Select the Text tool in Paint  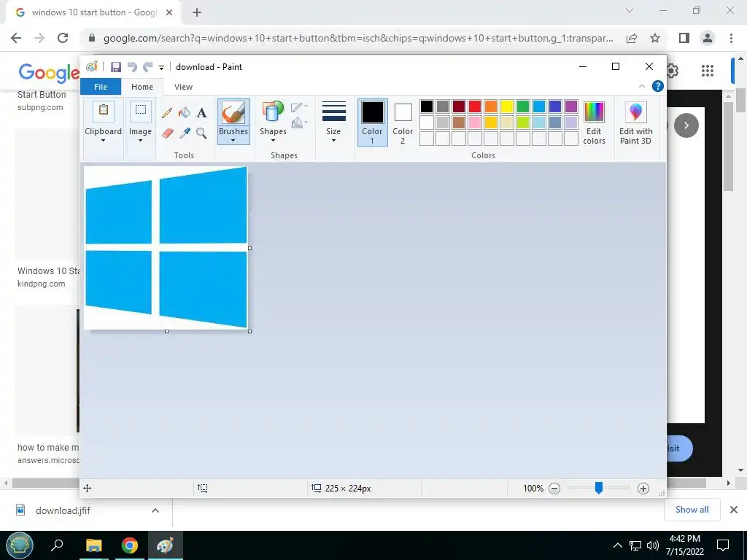point(201,113)
